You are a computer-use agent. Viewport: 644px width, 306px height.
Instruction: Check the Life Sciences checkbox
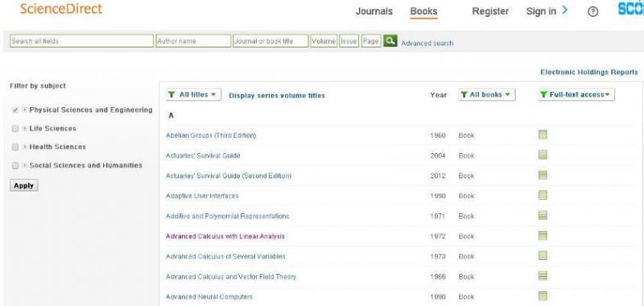point(15,129)
